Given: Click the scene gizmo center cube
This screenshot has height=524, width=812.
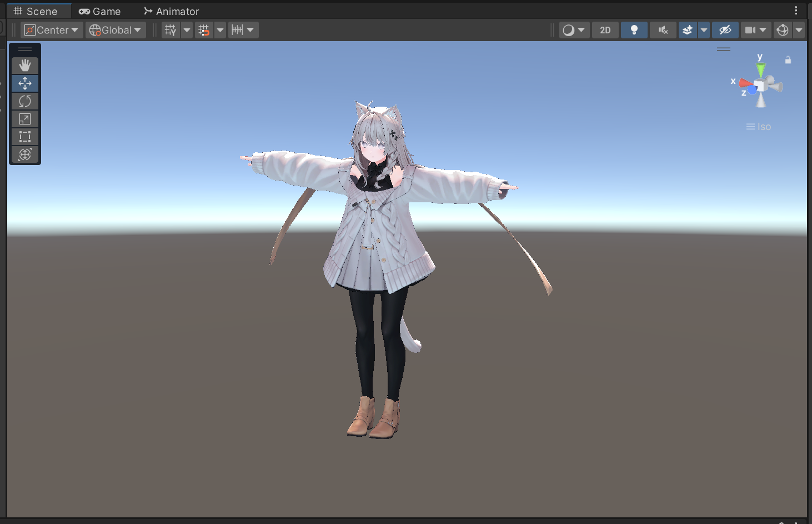Looking at the screenshot, I should 761,85.
